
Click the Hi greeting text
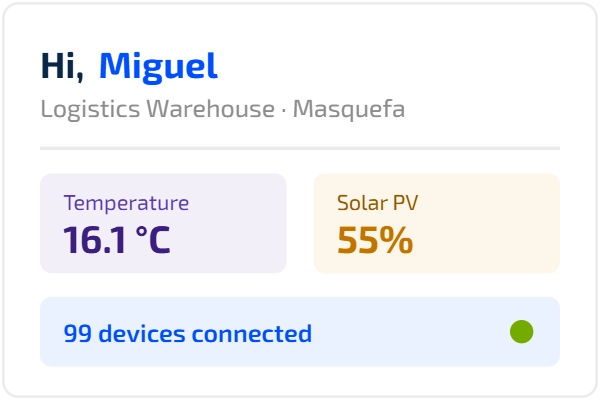[x=62, y=67]
